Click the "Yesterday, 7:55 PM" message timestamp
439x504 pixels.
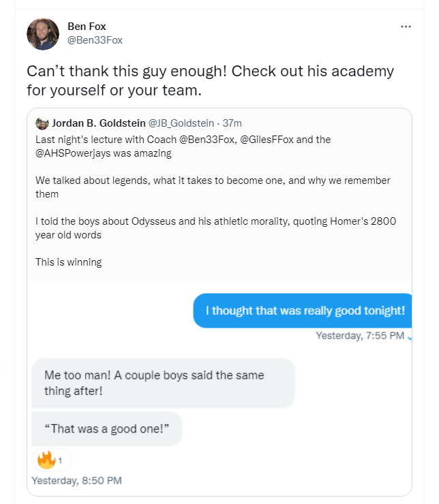pos(360,336)
